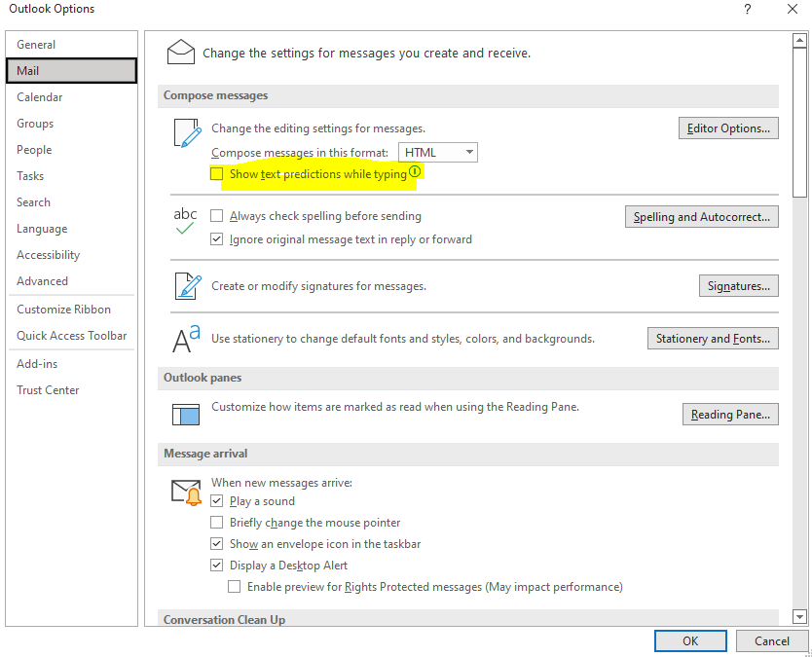Click the abc spelling check icon
812x657 pixels.
[185, 221]
